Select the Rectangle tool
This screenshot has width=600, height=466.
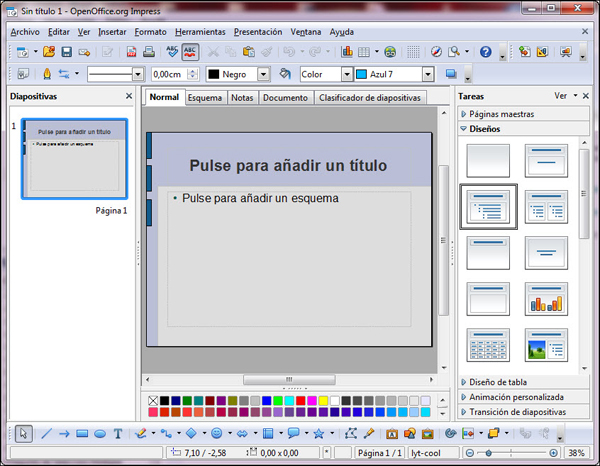click(x=82, y=433)
